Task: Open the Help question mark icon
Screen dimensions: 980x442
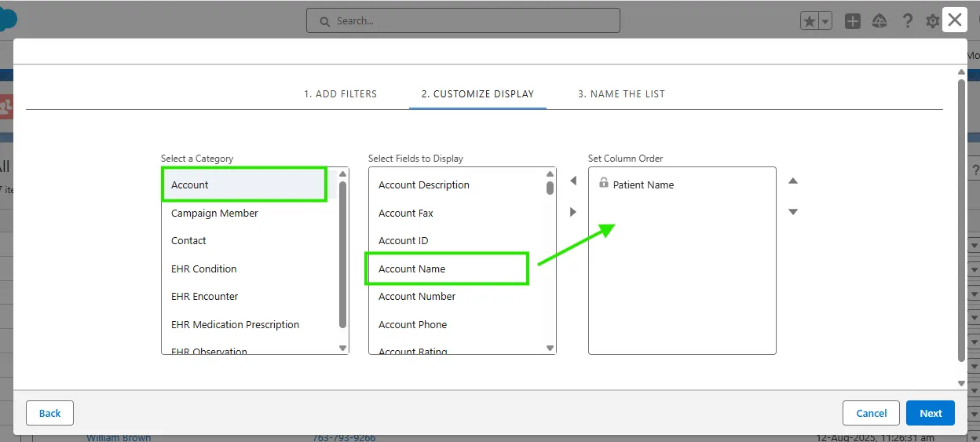Action: point(907,21)
